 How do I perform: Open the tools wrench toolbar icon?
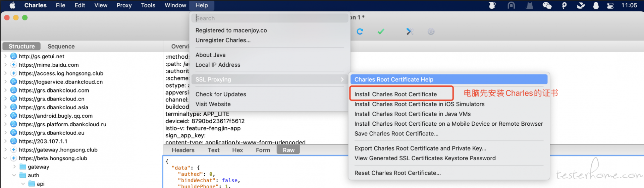[x=410, y=32]
